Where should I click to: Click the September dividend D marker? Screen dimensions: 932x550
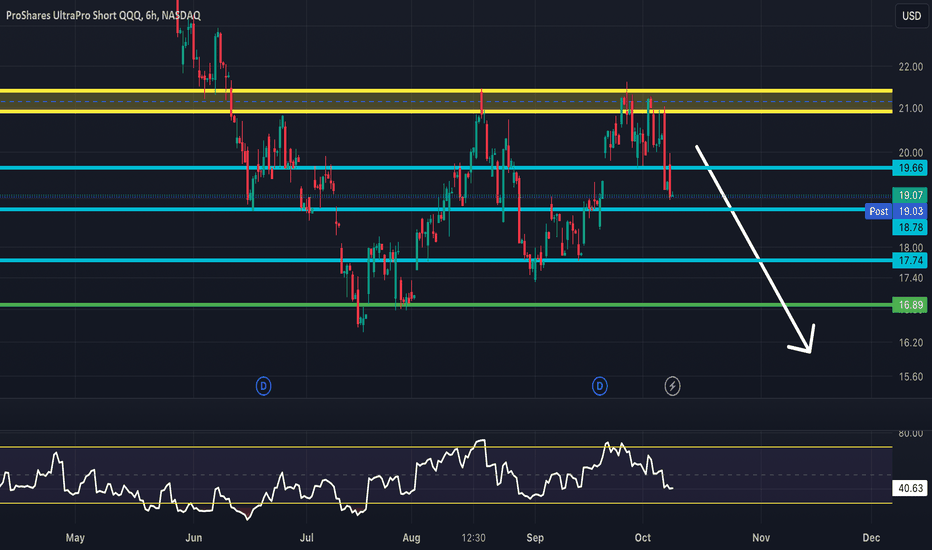[600, 386]
